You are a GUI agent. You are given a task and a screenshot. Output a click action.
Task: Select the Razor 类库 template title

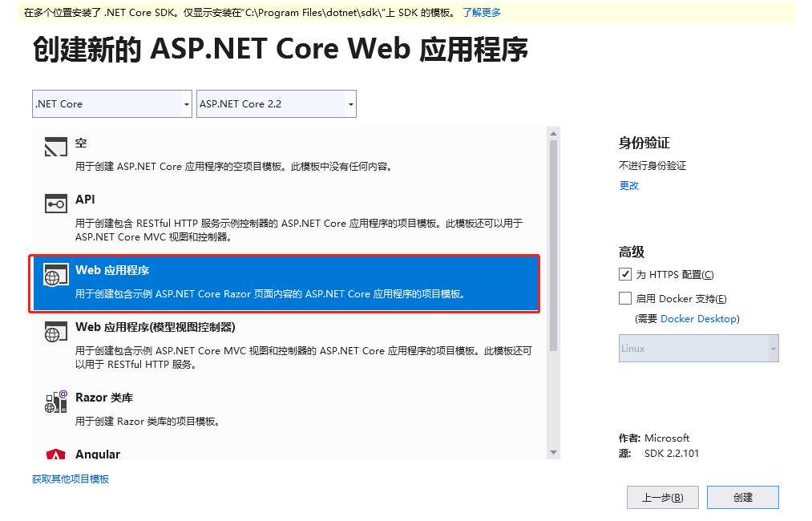104,398
